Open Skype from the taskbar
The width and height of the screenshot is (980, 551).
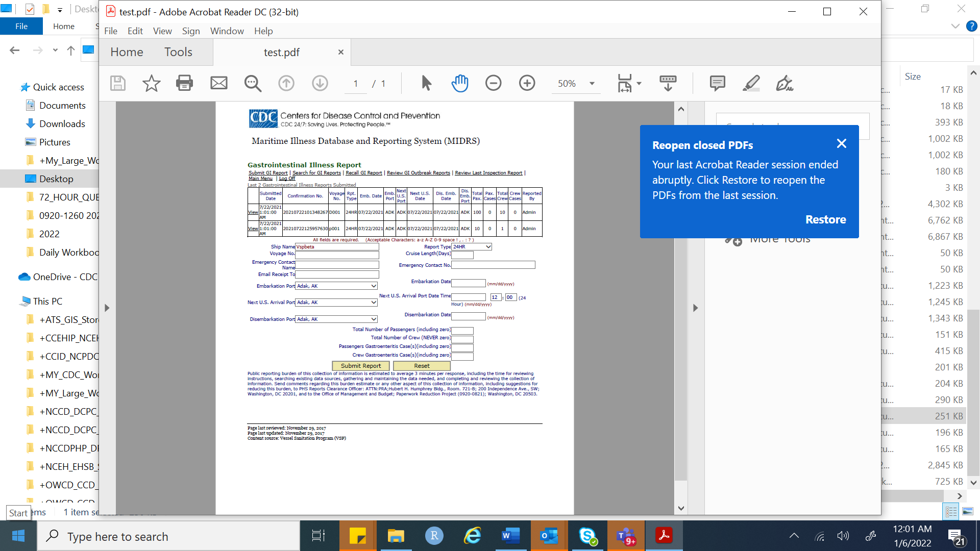tap(587, 536)
